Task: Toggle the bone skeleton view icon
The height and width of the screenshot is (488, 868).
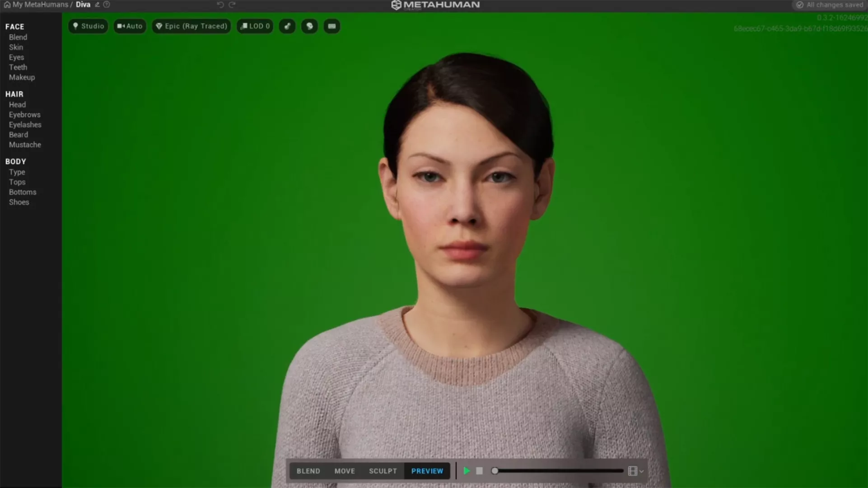Action: tap(287, 26)
